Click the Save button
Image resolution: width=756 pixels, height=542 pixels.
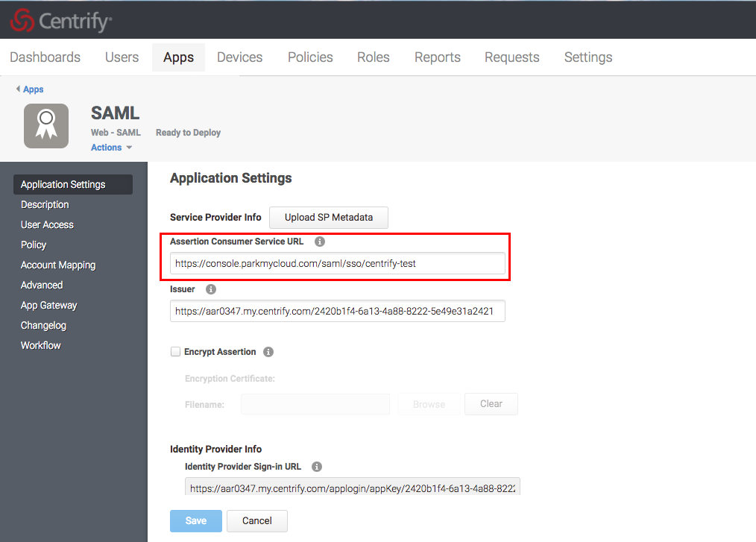pos(196,521)
